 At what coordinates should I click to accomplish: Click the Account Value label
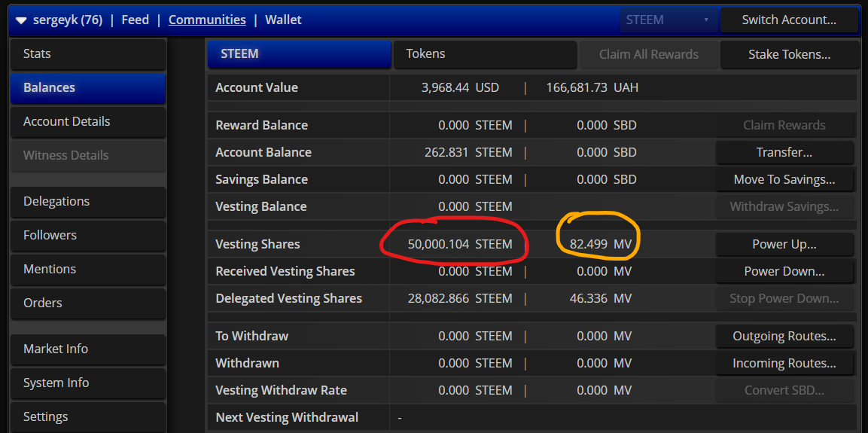tap(257, 87)
